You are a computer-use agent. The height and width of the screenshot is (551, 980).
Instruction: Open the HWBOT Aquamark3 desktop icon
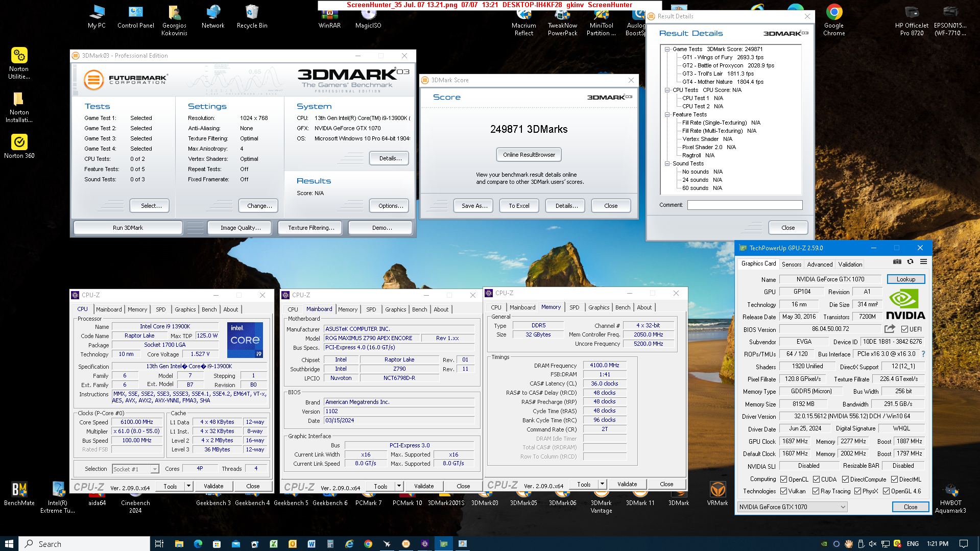(x=950, y=497)
